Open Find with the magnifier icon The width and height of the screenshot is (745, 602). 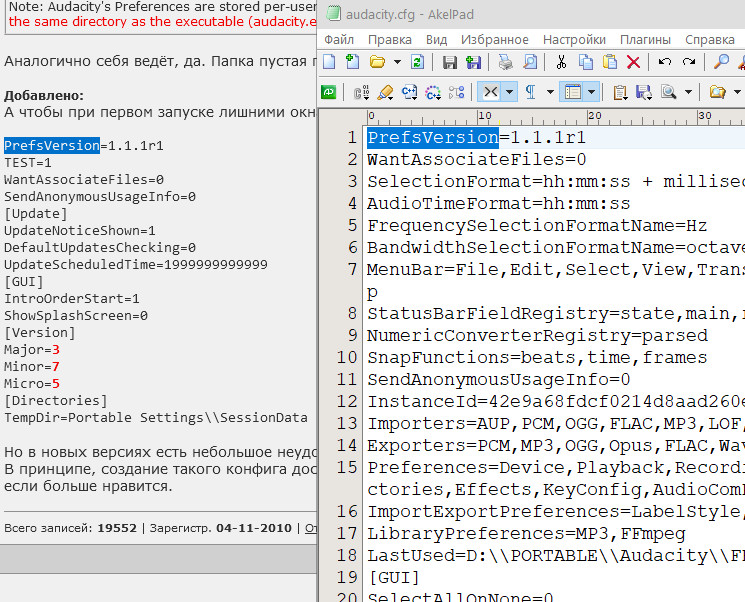pyautogui.click(x=721, y=62)
